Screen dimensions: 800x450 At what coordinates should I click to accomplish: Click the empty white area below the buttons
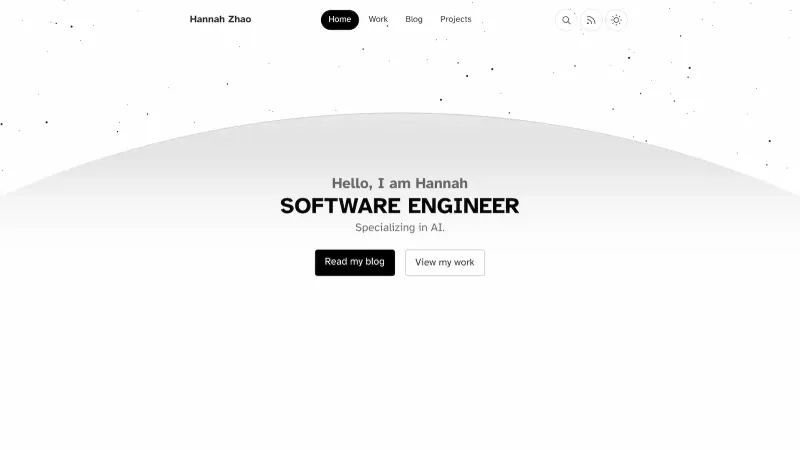click(x=400, y=360)
